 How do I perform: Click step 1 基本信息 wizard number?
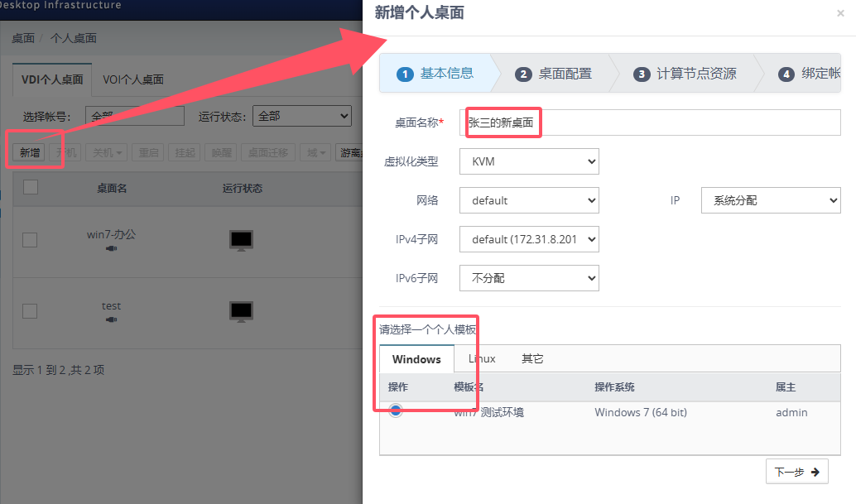[x=405, y=74]
